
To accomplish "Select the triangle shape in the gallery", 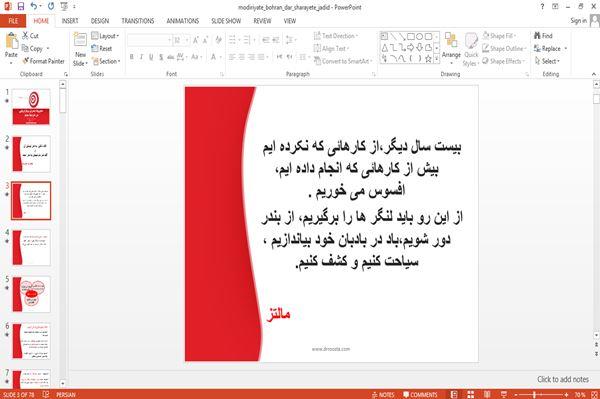I will [x=385, y=48].
